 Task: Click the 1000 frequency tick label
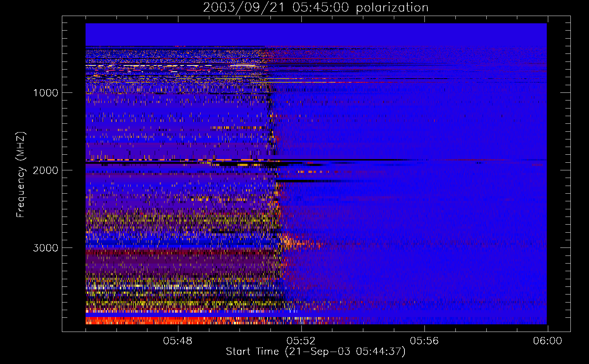coord(46,93)
